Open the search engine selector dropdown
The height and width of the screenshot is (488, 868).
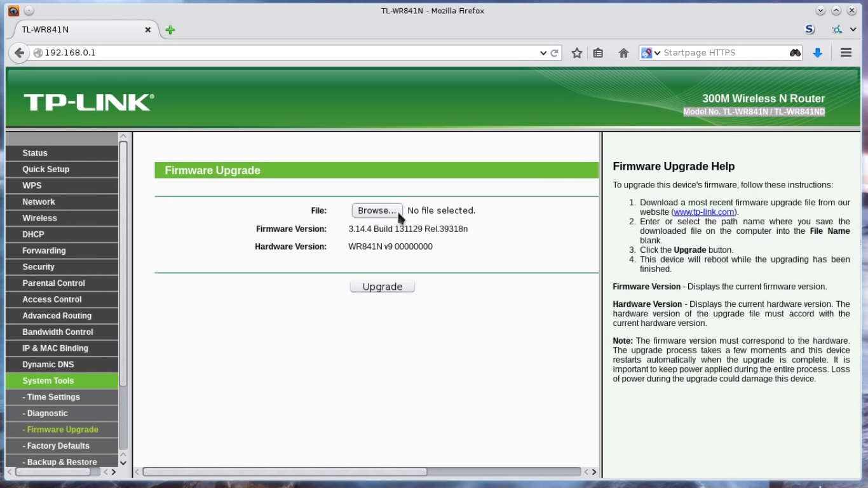pos(651,53)
